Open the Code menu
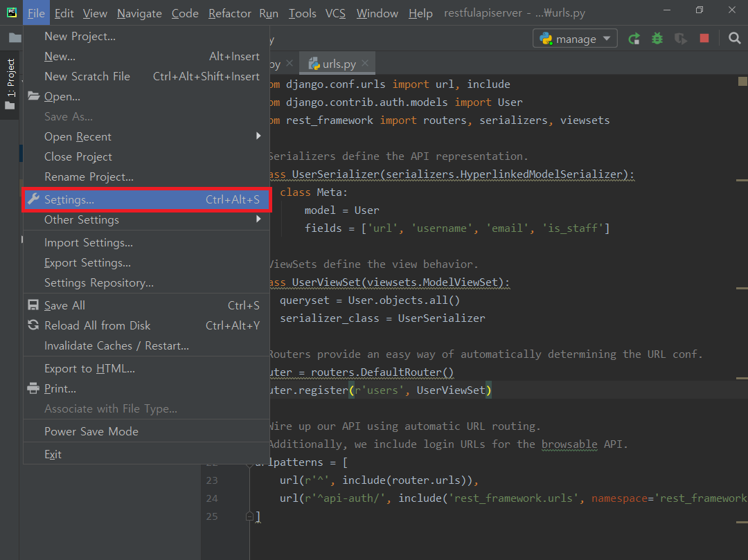 185,13
